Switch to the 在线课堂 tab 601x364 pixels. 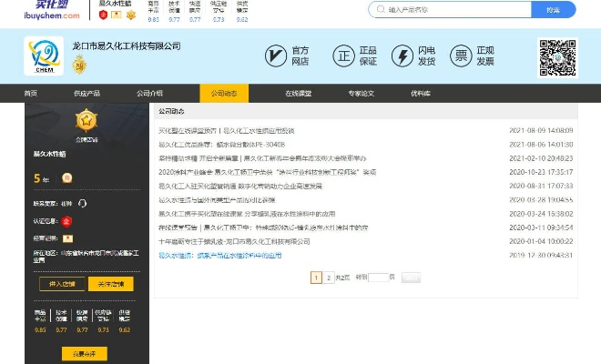click(297, 93)
